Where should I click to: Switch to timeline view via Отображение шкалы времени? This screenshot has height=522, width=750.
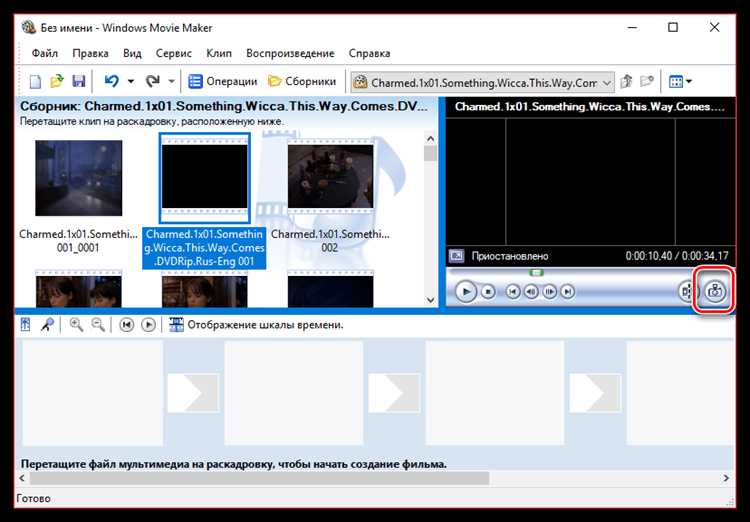click(256, 325)
